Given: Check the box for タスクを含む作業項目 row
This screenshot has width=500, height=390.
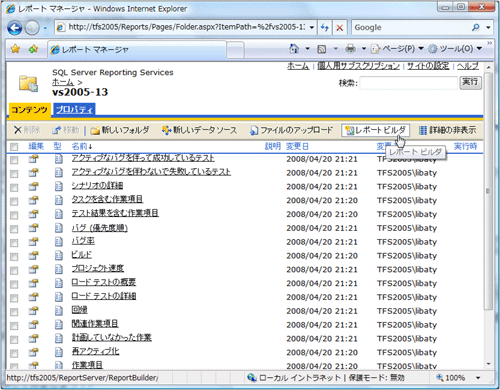Looking at the screenshot, I should [x=14, y=201].
